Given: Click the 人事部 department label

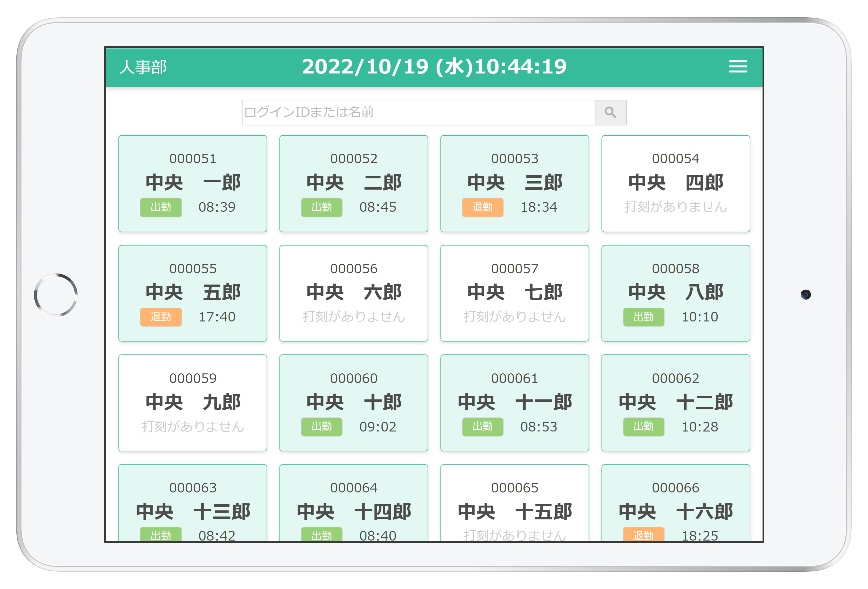Looking at the screenshot, I should 143,68.
